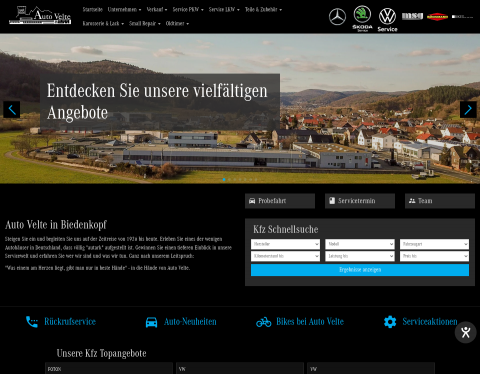
Task: Advance to the next hero slide
Action: pos(468,109)
